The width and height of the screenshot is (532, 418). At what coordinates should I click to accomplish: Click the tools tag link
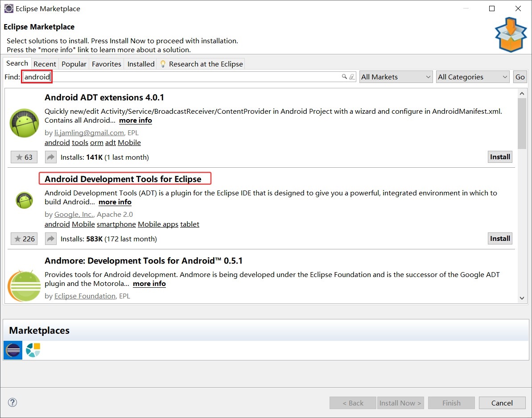click(x=80, y=142)
